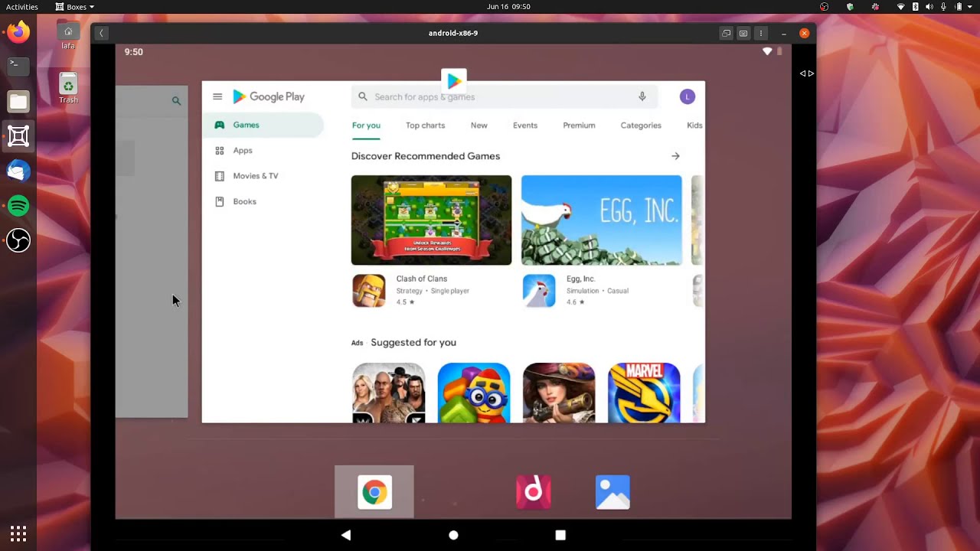Open Spotify from the Ubuntu dock
980x551 pixels.
pyautogui.click(x=18, y=206)
